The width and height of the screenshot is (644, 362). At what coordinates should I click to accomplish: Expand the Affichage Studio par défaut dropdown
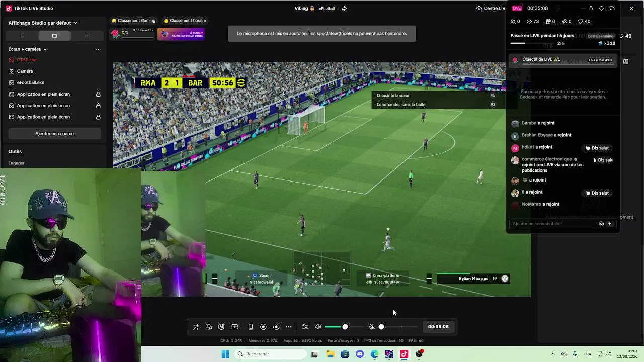pos(43,23)
